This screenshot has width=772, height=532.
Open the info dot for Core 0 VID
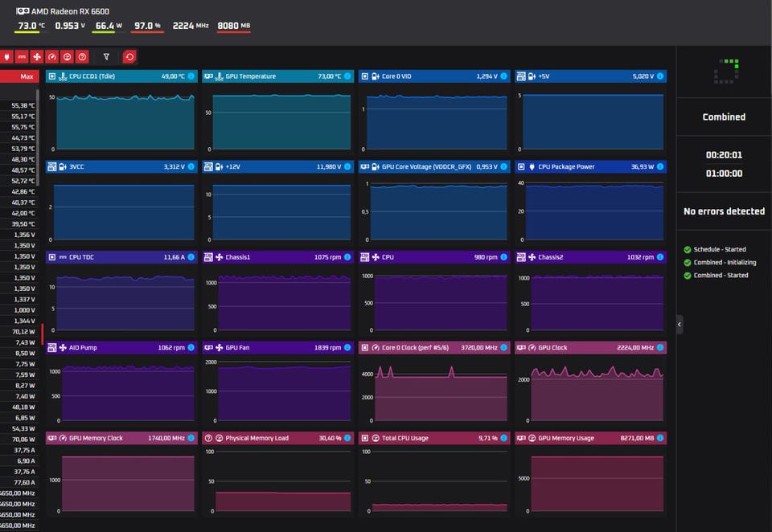503,76
